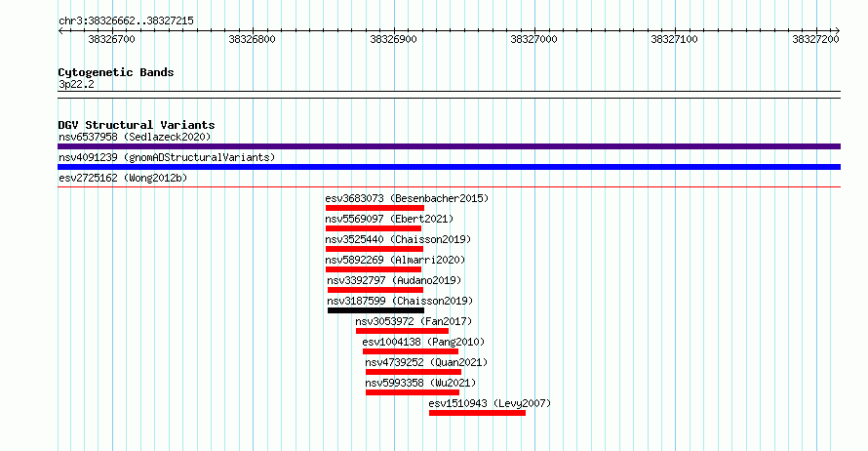
Task: Open nsv3525440 (Chaisson2019) variant label
Action: [x=398, y=239]
